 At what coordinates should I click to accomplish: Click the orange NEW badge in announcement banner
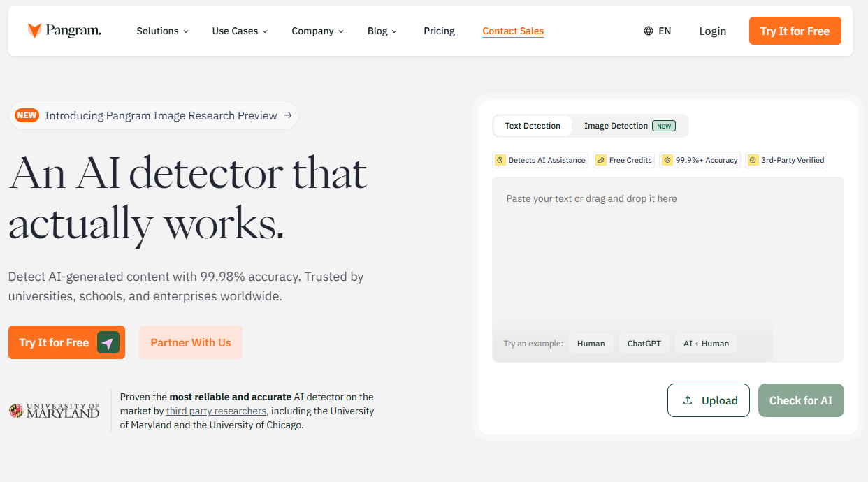click(27, 115)
